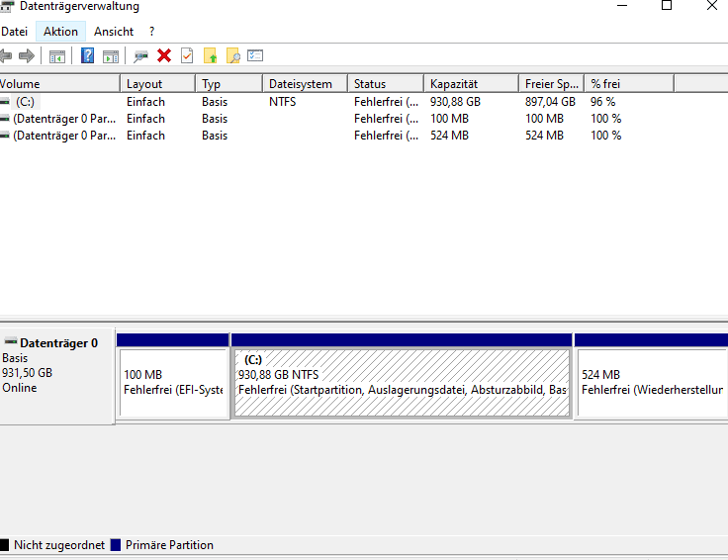Viewport: 728px width, 560px height.
Task: Select the (C:) volume in the list
Action: 25,102
